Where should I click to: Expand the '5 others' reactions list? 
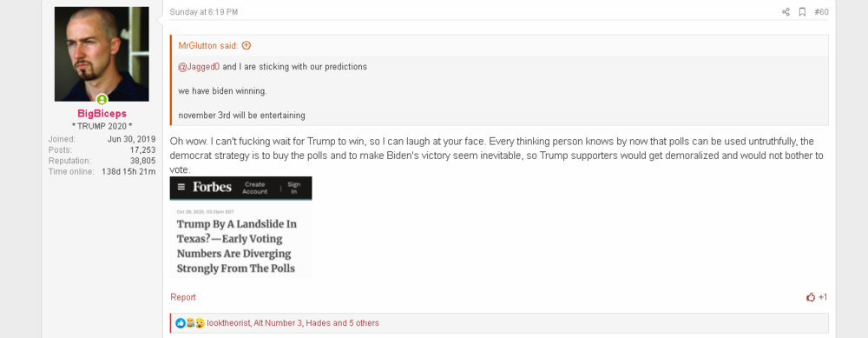[364, 323]
